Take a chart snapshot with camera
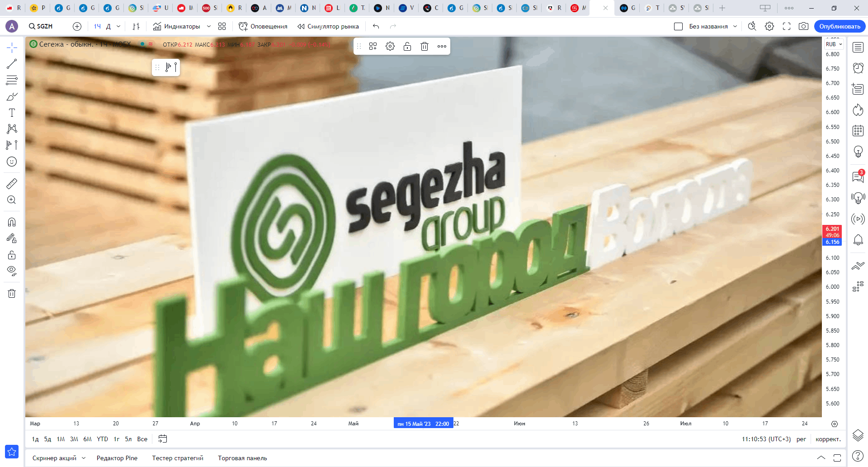 coord(803,26)
